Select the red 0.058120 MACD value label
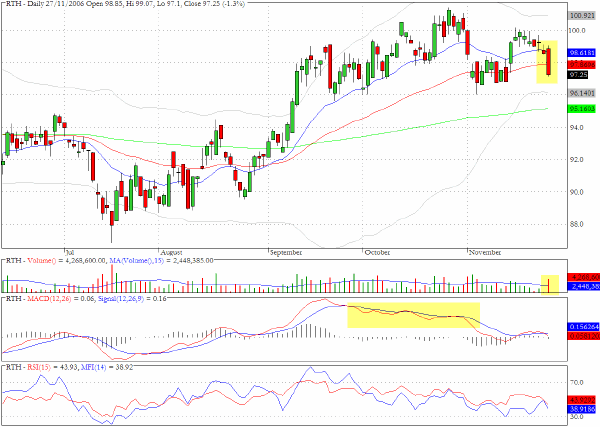The height and width of the screenshot is (427, 600). tap(583, 336)
